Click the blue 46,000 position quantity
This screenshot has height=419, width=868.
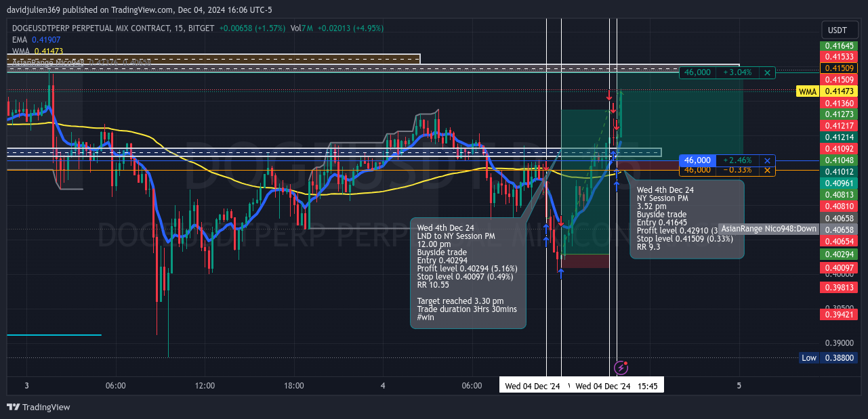click(x=698, y=160)
